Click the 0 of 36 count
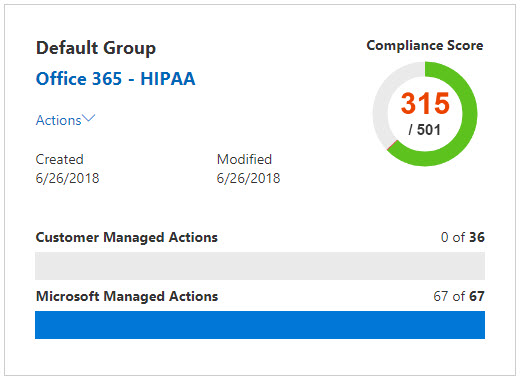Image resolution: width=520 pixels, height=381 pixels. pyautogui.click(x=463, y=237)
